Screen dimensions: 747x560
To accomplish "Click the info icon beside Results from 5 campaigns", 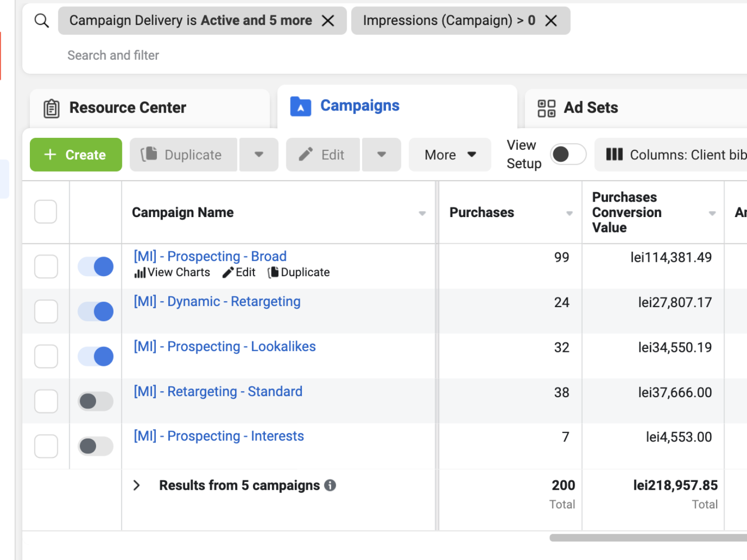I will click(330, 485).
